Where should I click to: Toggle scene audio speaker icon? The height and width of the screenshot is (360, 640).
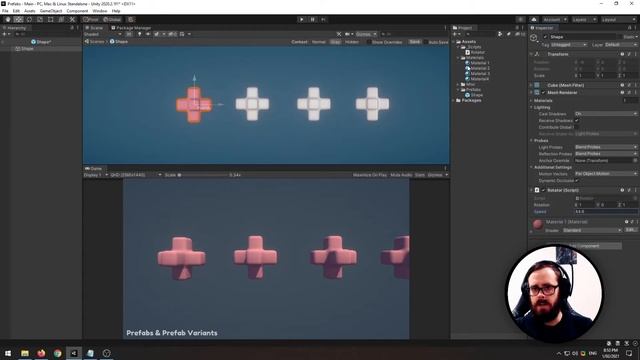click(x=148, y=34)
